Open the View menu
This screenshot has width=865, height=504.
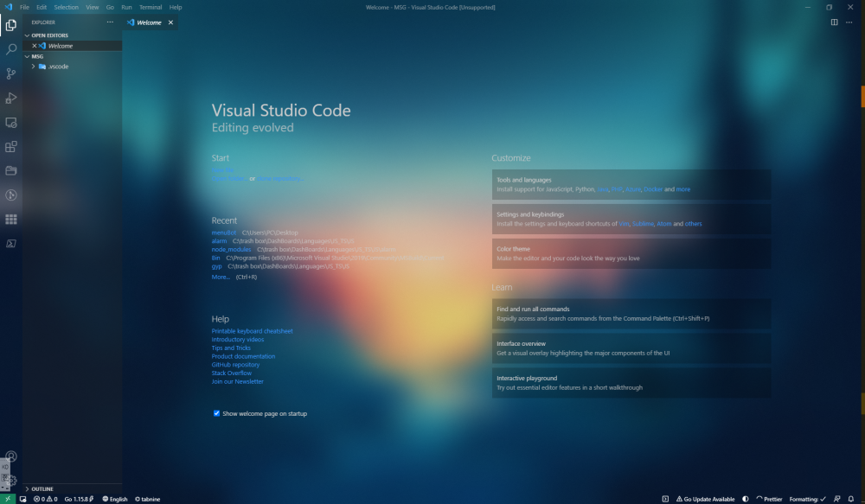(x=93, y=7)
